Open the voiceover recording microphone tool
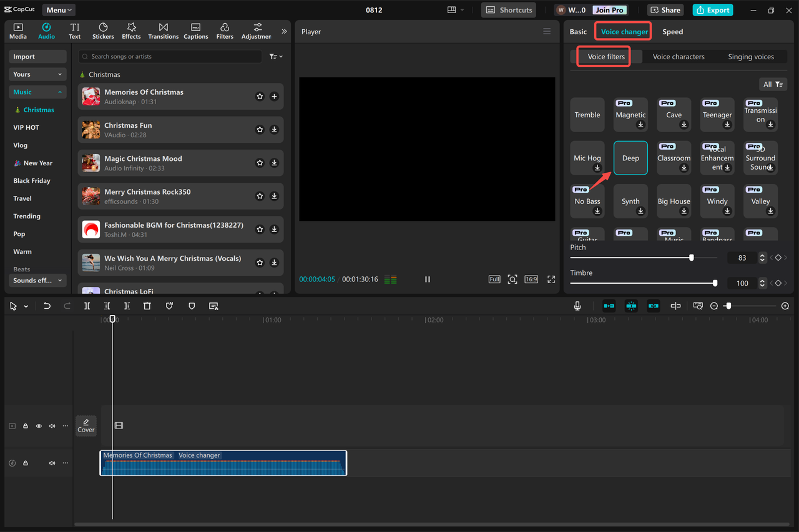 [x=577, y=306]
